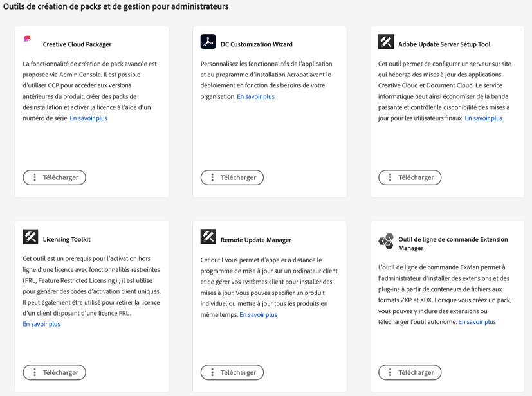Follow En savoir plus link for DC Customization Wizard
The width and height of the screenshot is (532, 396).
point(255,96)
